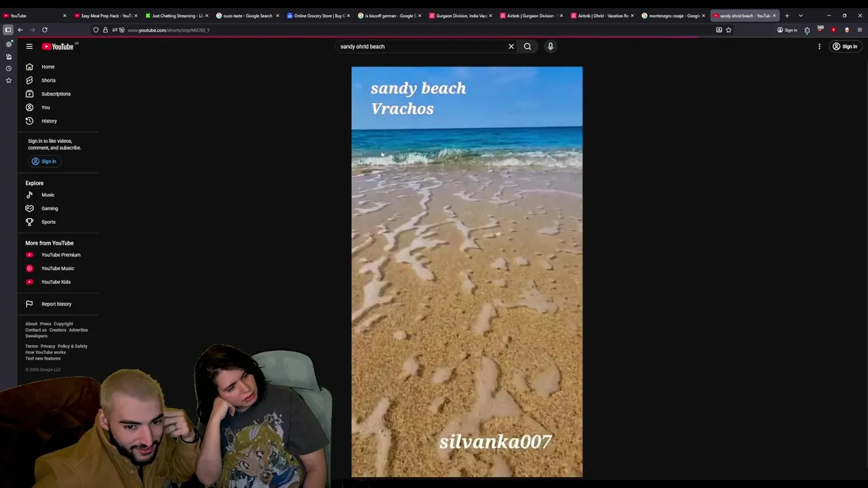This screenshot has width=868, height=488.
Task: Click the install app icon in address bar
Action: pos(719,30)
